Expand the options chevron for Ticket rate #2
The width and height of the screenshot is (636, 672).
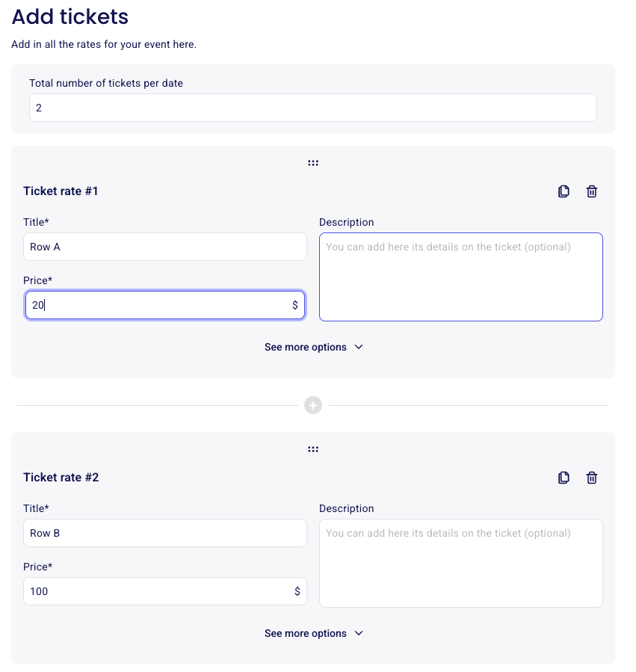[x=359, y=633]
